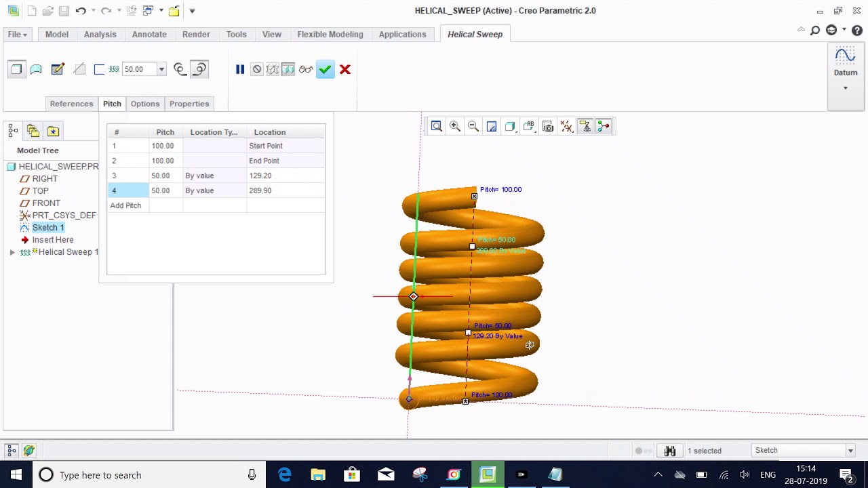Click the Zoom Out icon
The width and height of the screenshot is (868, 488).
473,126
